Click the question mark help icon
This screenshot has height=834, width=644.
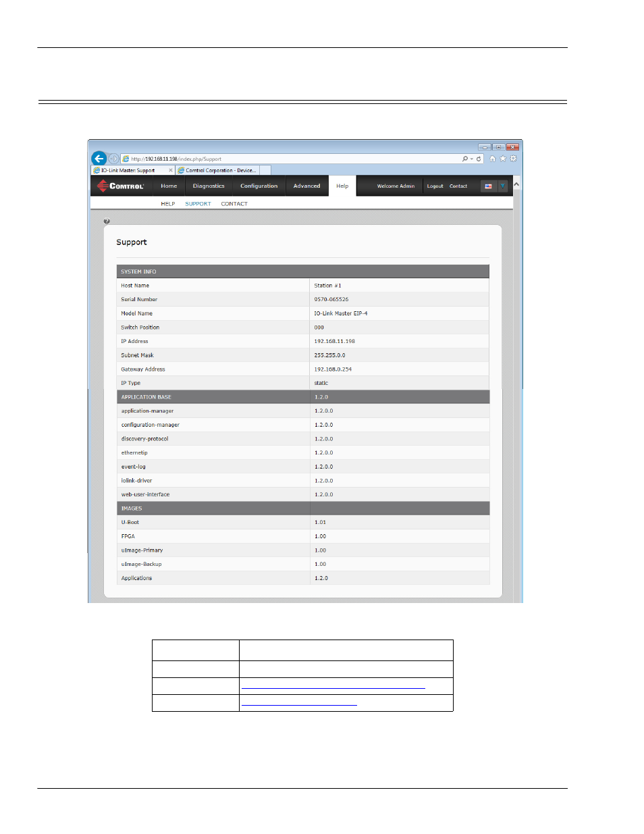coord(107,221)
